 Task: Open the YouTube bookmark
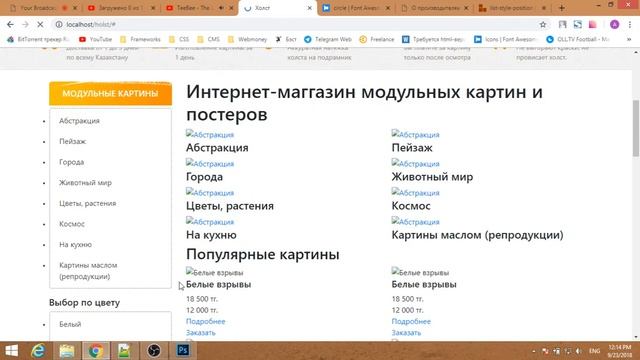(96, 39)
